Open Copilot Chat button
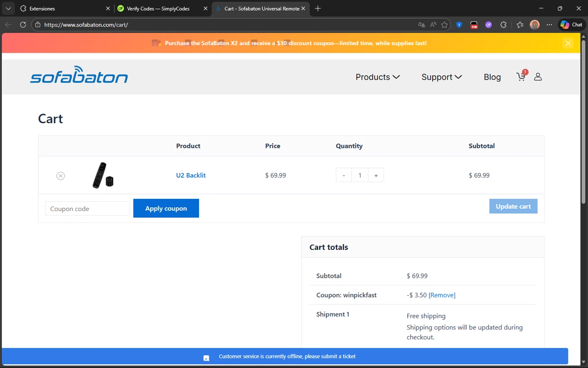588x368 pixels. [x=572, y=25]
